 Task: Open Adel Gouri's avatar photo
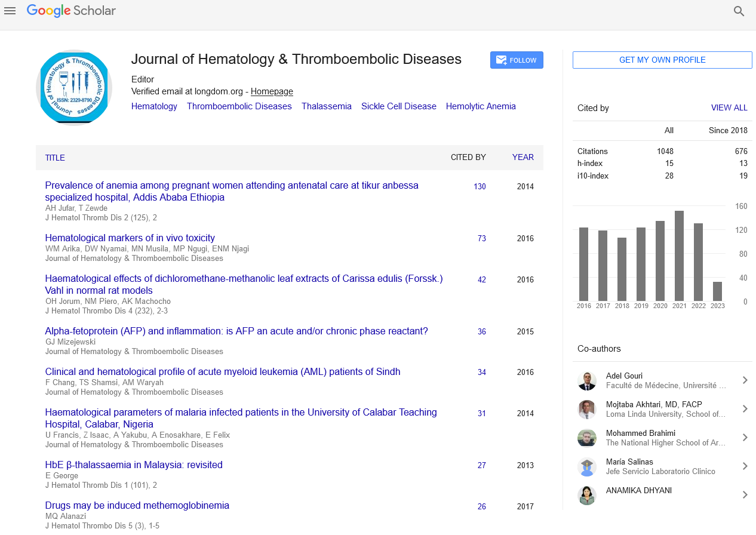tap(587, 381)
